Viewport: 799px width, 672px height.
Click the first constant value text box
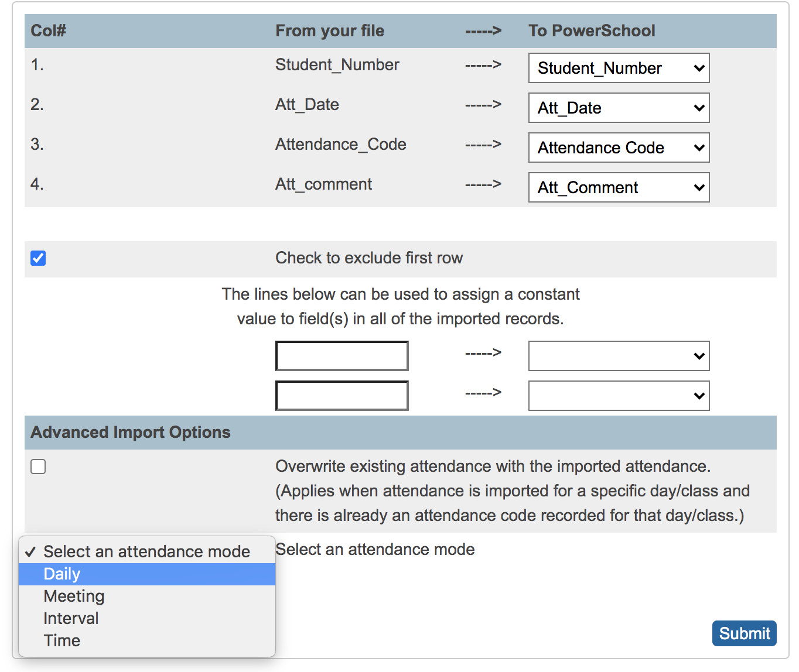(x=342, y=356)
